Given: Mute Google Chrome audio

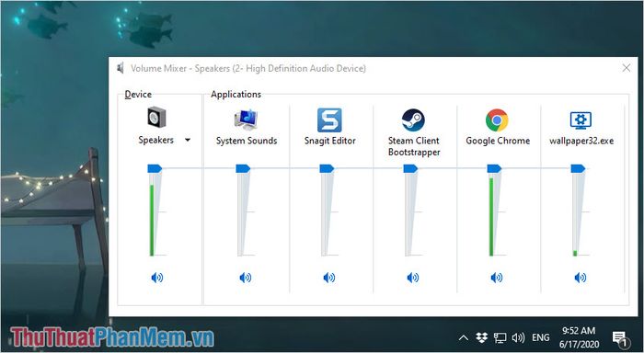Looking at the screenshot, I should (497, 278).
